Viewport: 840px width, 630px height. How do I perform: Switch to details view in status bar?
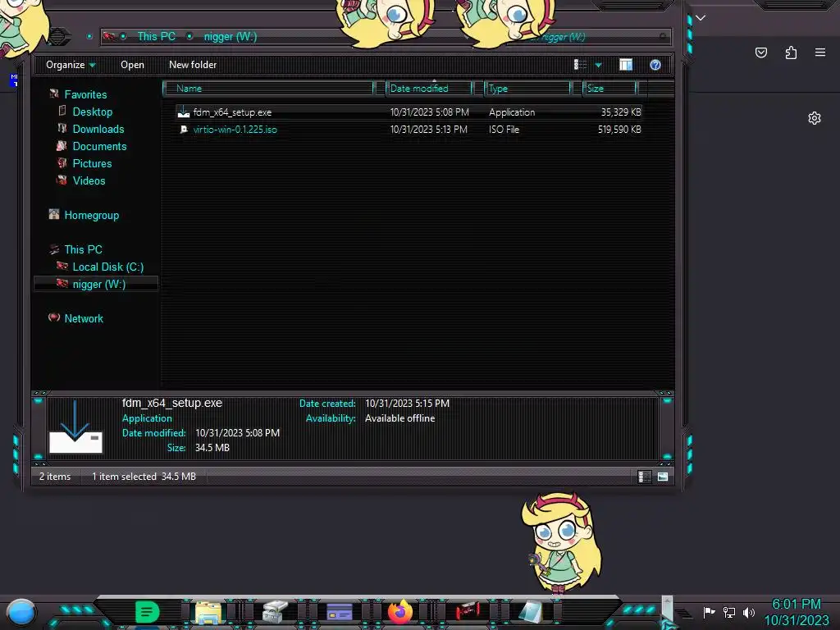point(645,477)
